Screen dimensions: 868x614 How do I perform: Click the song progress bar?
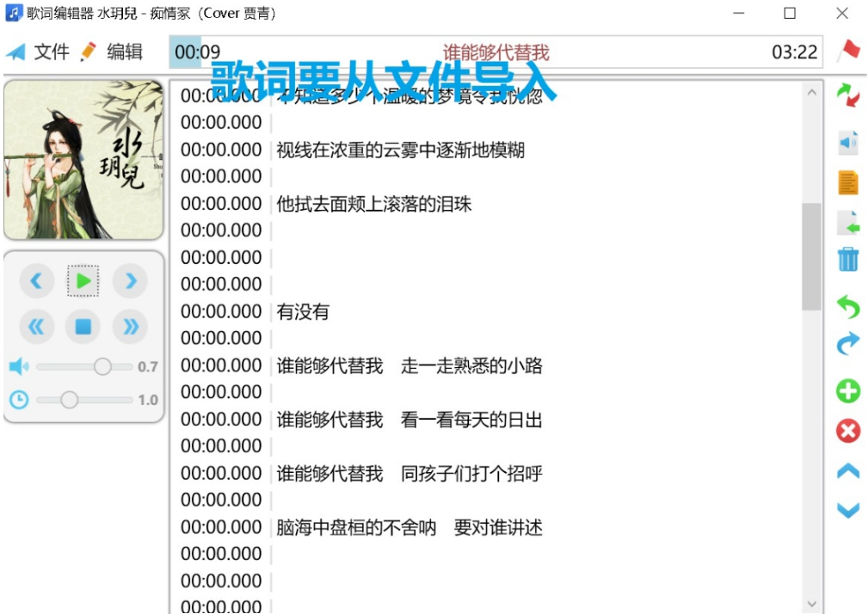tap(496, 52)
